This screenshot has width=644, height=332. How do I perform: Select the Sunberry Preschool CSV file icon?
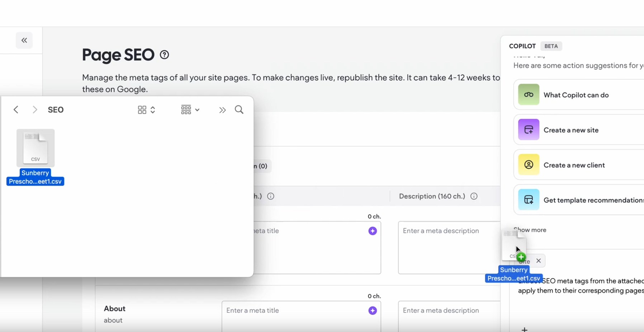tap(35, 148)
